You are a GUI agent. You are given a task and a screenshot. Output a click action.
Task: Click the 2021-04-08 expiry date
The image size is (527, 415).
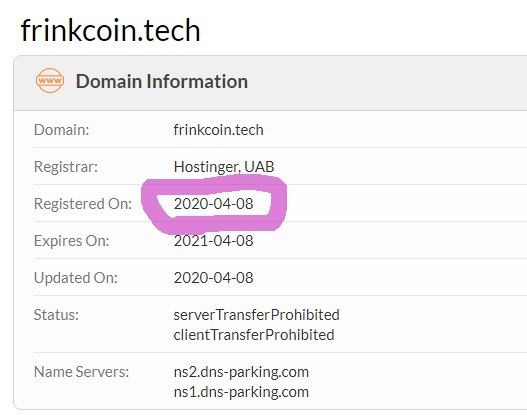[213, 241]
